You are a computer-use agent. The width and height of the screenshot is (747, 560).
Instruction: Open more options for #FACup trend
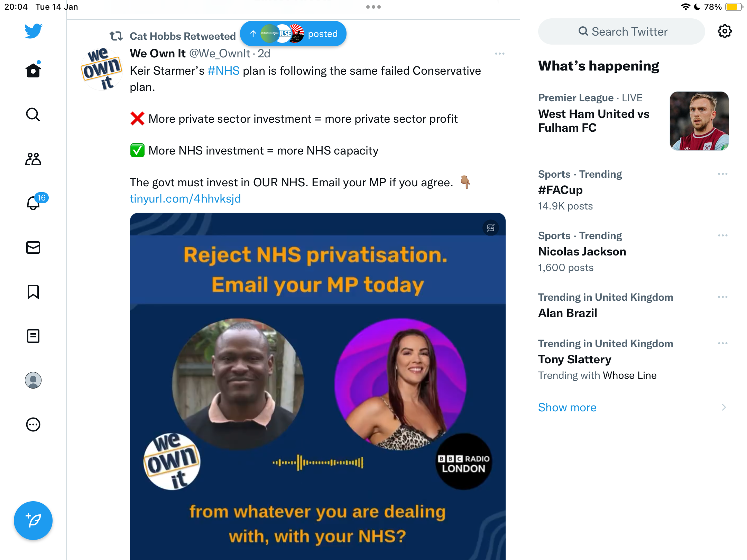(x=722, y=174)
